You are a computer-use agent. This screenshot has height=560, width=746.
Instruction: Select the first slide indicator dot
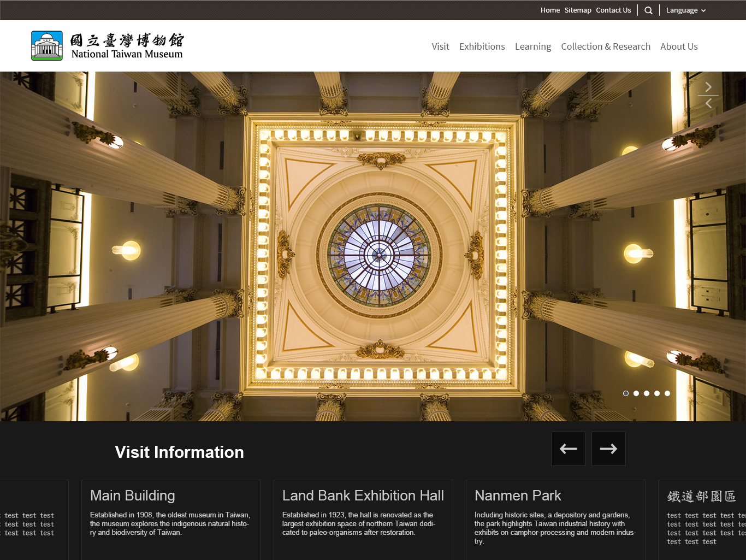(x=626, y=393)
